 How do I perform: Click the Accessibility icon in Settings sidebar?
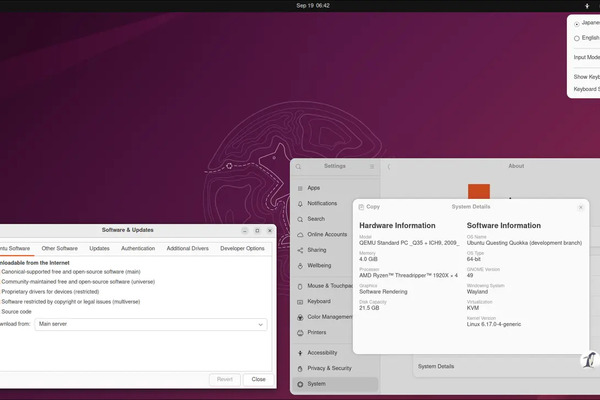coord(300,353)
